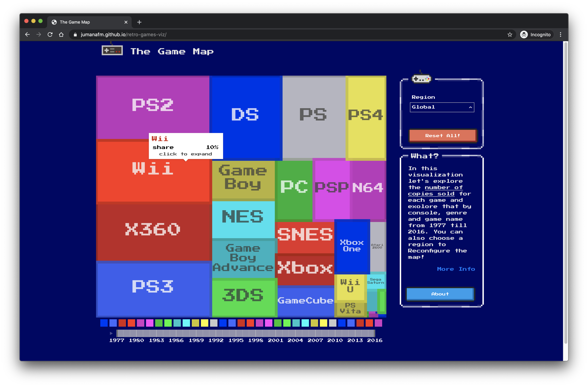This screenshot has height=387, width=588.
Task: Open the Incognito profile indicator
Action: [x=536, y=35]
